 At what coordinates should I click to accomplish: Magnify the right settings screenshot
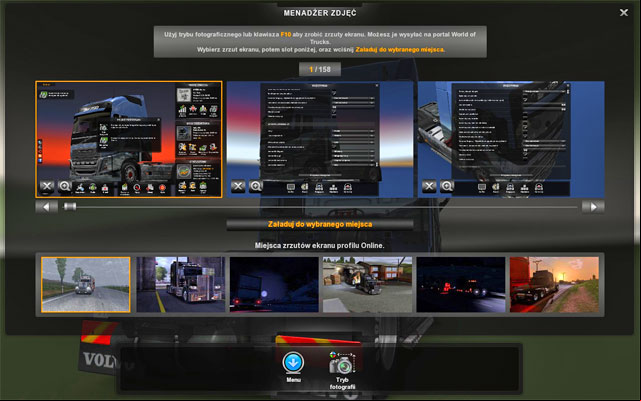tap(447, 186)
